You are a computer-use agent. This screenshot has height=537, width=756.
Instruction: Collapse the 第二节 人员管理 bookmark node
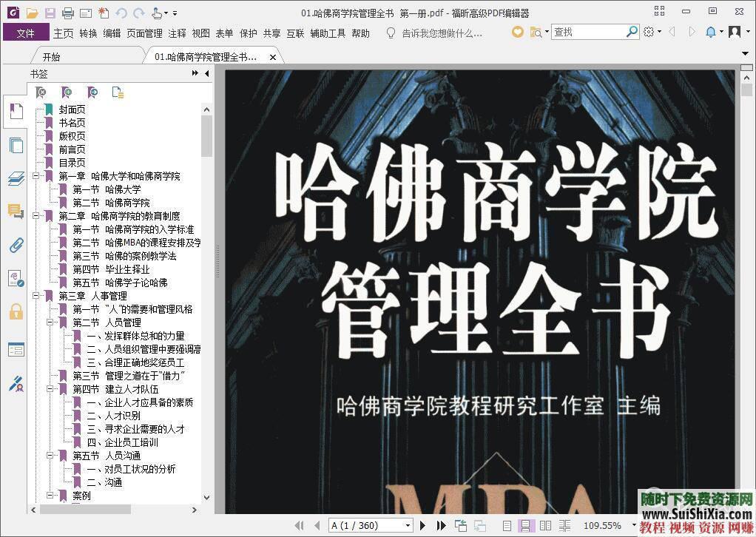pyautogui.click(x=50, y=322)
